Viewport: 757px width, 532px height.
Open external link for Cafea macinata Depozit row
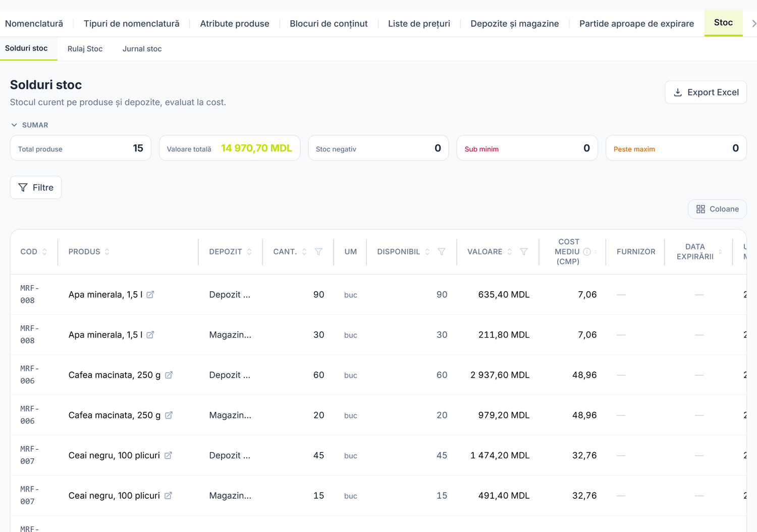tap(169, 375)
